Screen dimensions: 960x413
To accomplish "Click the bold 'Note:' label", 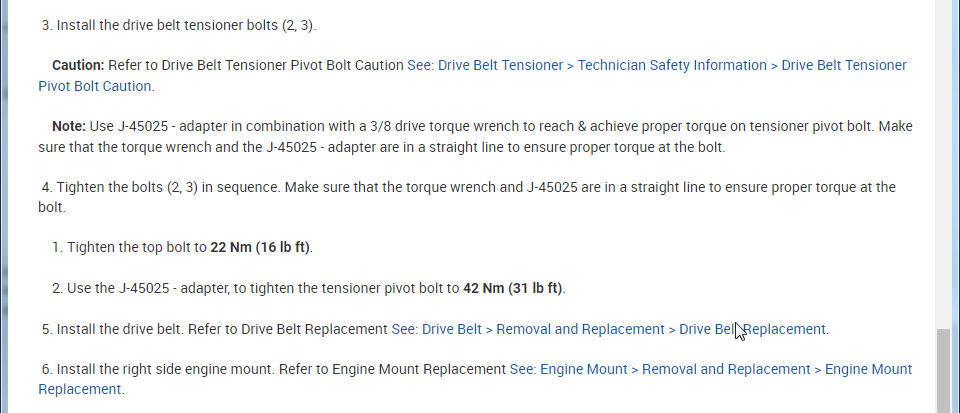I will point(68,126).
